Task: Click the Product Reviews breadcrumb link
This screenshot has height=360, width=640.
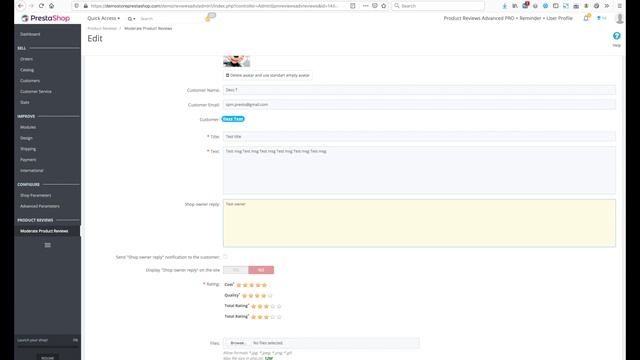Action: coord(102,29)
